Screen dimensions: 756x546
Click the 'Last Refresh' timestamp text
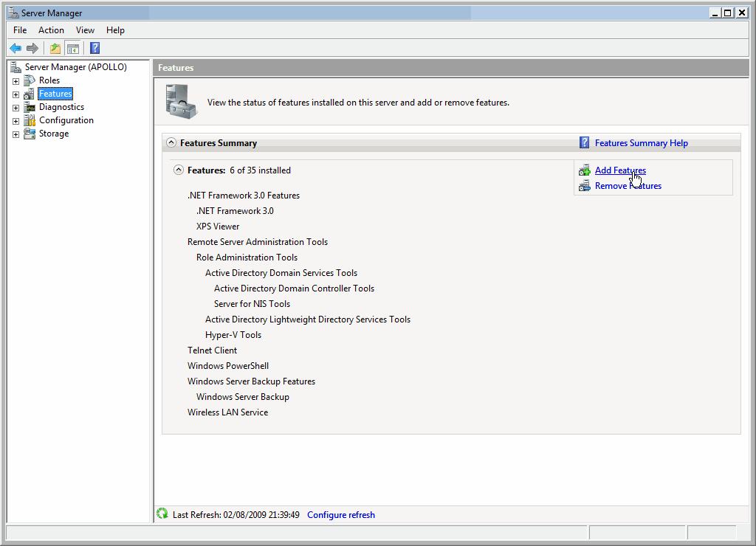236,515
